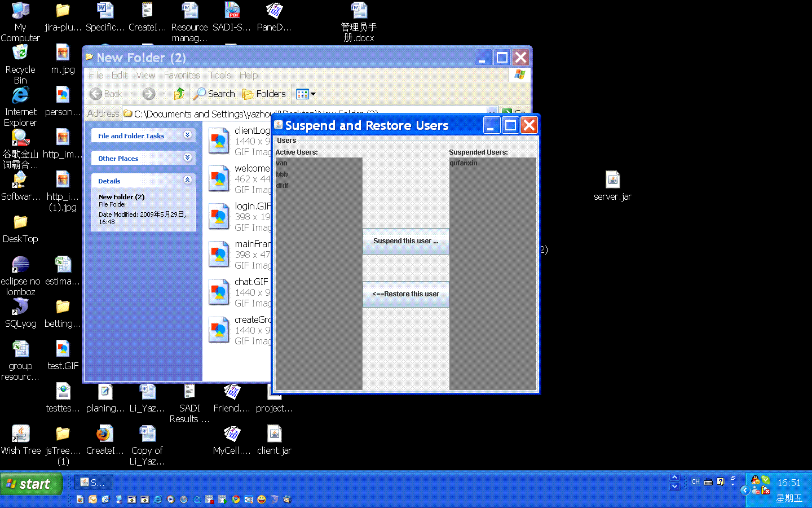This screenshot has width=812, height=508.
Task: Select the chat.GIF image file
Action: (218, 292)
